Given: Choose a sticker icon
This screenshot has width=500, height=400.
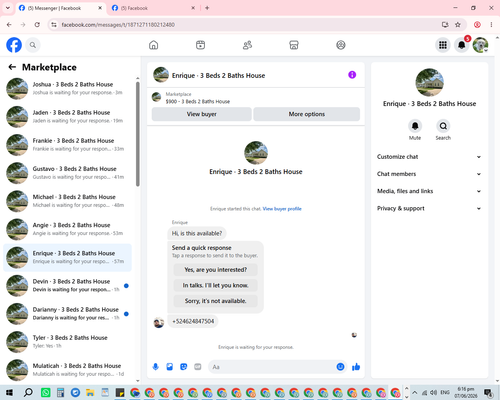Looking at the screenshot, I should point(184,367).
